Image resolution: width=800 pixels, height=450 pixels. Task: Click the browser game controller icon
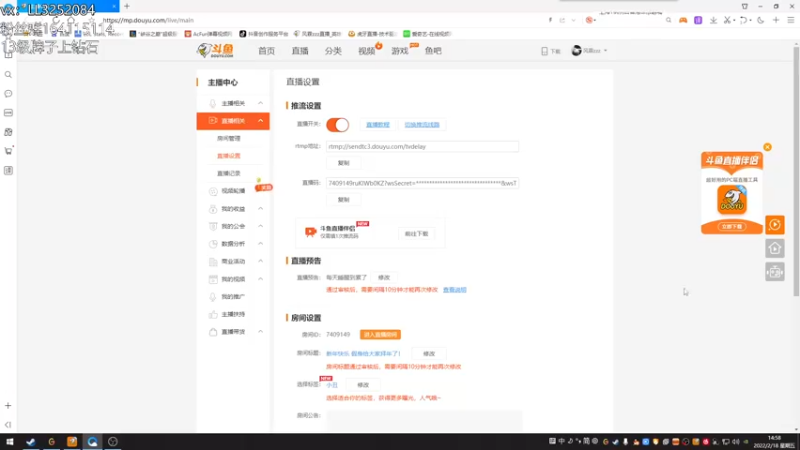tap(683, 20)
